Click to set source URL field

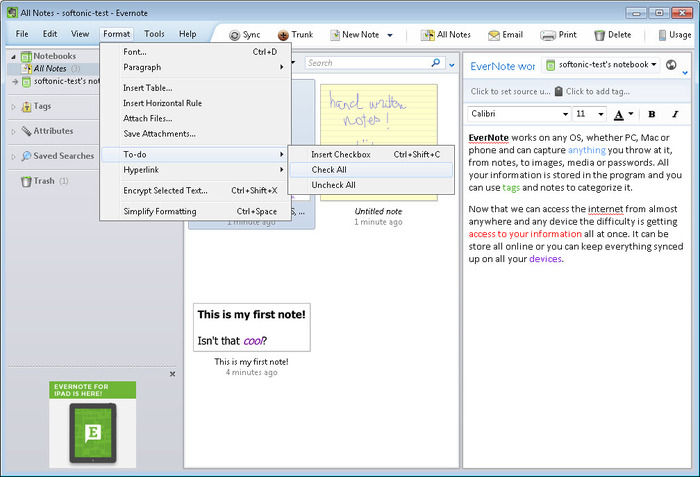[510, 92]
